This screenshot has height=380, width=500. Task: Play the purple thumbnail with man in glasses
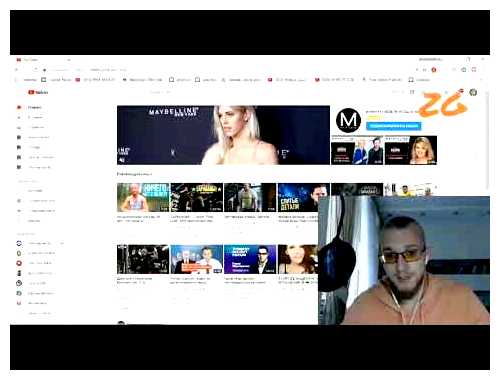click(250, 259)
